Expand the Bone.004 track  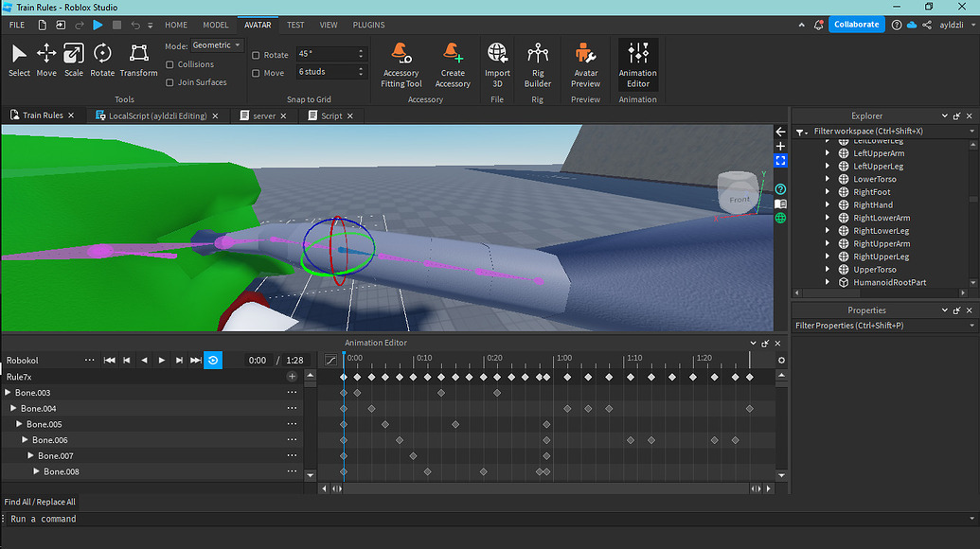[14, 408]
